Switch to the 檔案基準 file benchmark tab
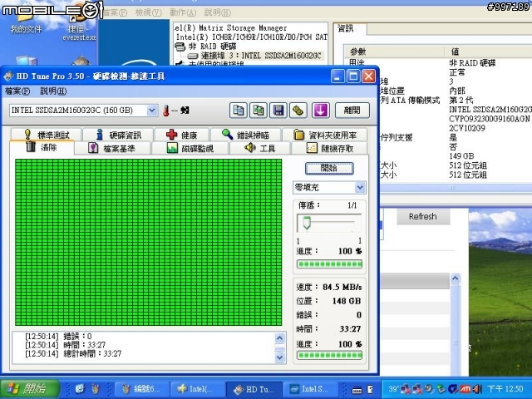 point(112,148)
